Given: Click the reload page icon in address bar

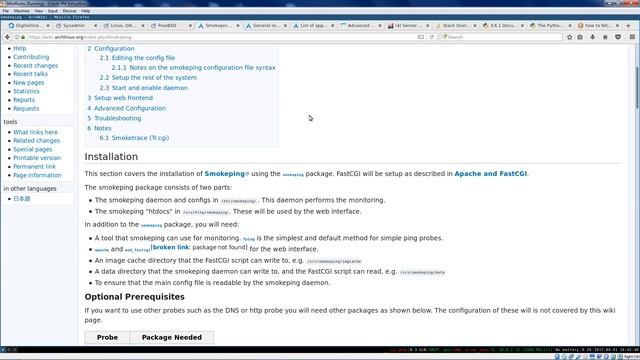Looking at the screenshot, I should click(432, 37).
